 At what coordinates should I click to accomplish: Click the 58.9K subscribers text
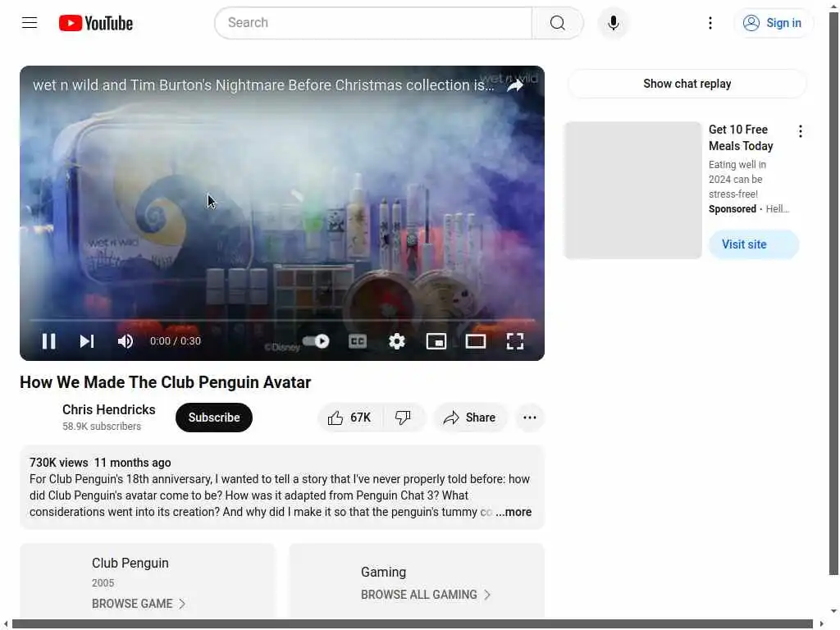tap(102, 427)
